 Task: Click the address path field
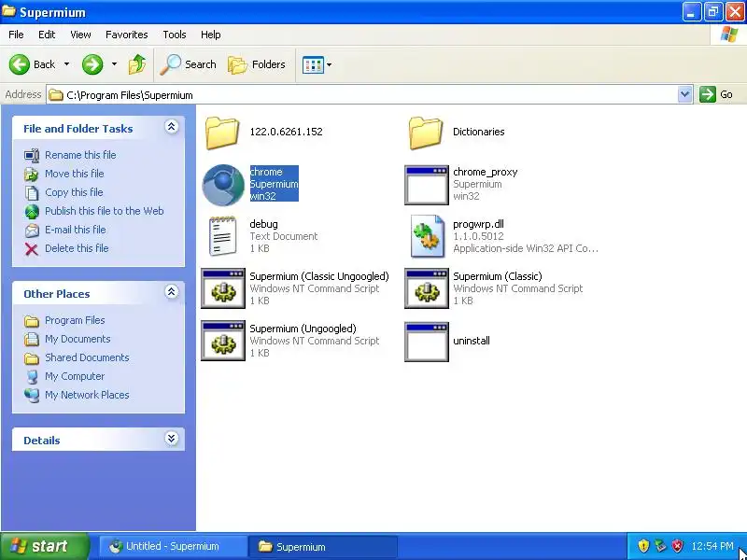362,95
